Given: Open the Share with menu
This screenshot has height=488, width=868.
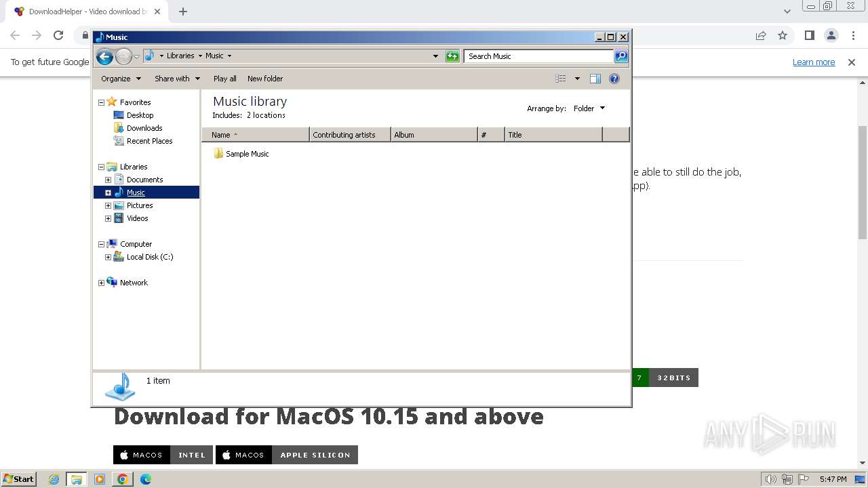Looking at the screenshot, I should click(x=177, y=79).
